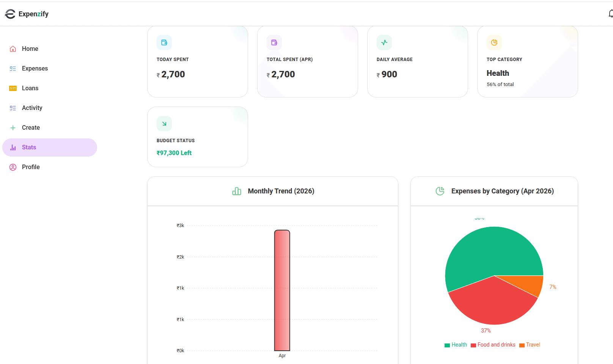The width and height of the screenshot is (613, 364).
Task: Click the Apr bar in Monthly Trend chart
Action: [x=282, y=290]
